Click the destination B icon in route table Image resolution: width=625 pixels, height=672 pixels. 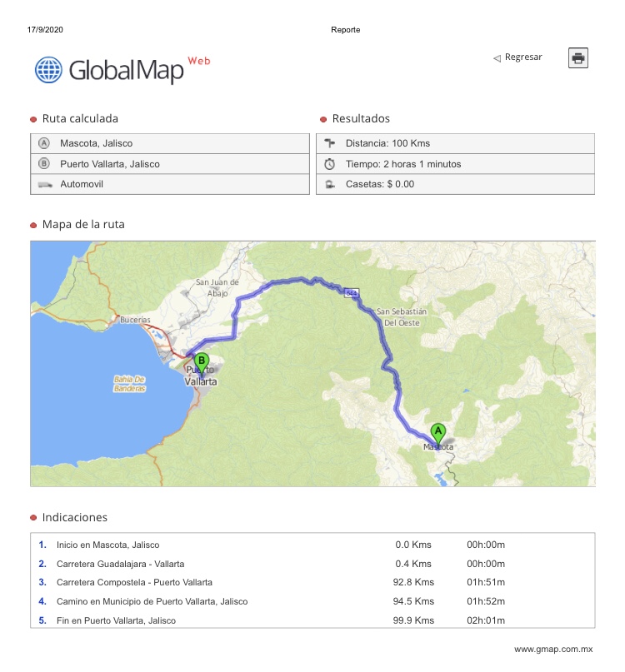click(45, 164)
